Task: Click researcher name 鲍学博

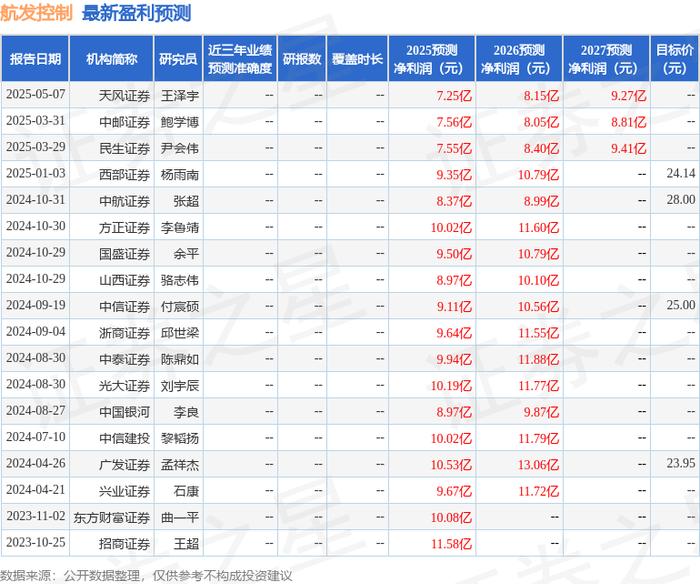Action: 180,122
